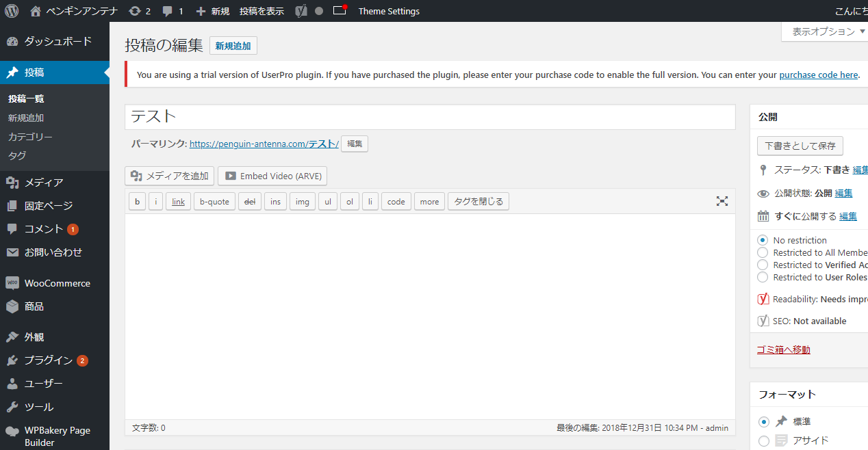Enter distraction-free mode with the fullscreen icon
868x450 pixels.
(722, 201)
